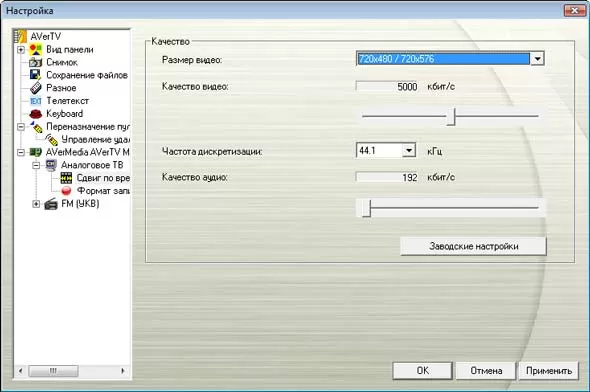Click the Вид панели colored shapes icon
Viewport: 590px width, 392px height.
[36, 49]
